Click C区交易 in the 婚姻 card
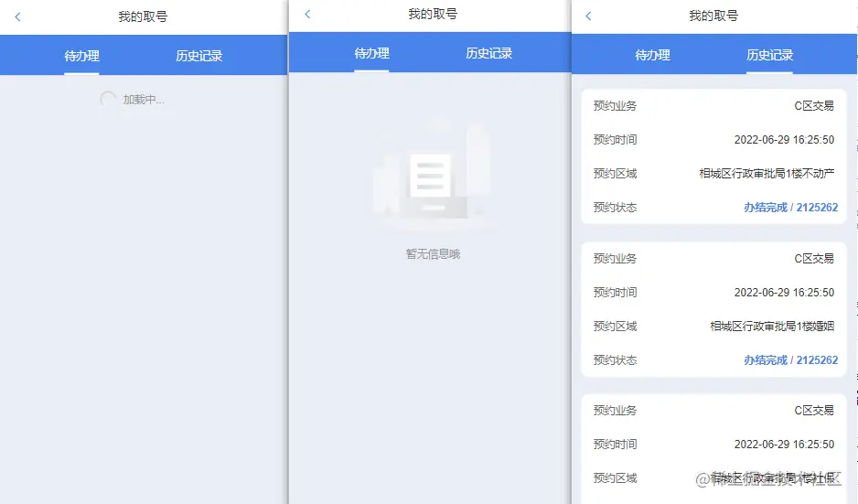858x504 pixels. tap(814, 258)
